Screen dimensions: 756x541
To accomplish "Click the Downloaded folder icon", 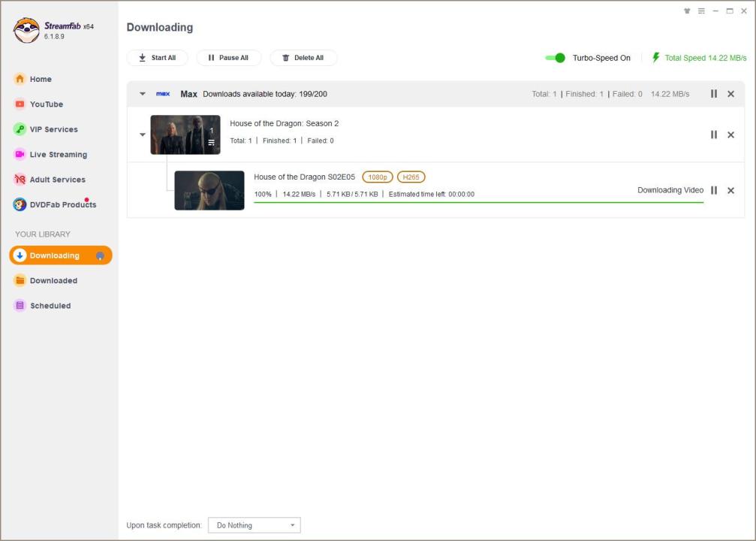I will 20,280.
